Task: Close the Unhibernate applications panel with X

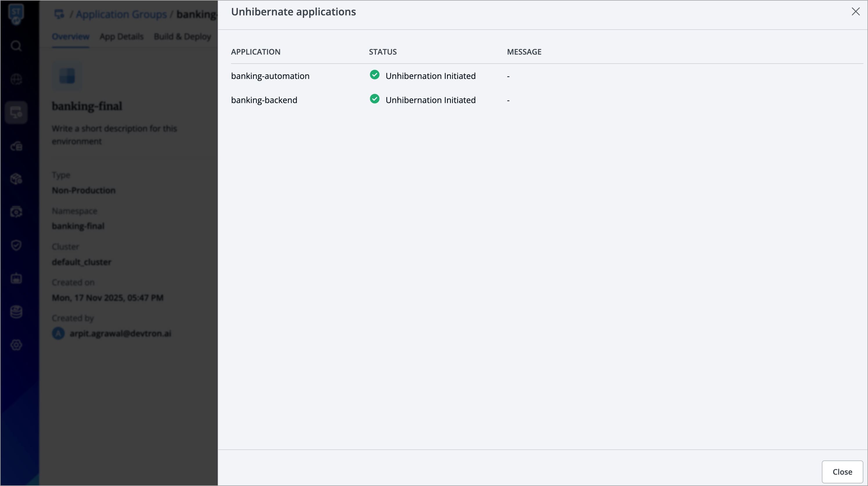Action: pyautogui.click(x=855, y=12)
